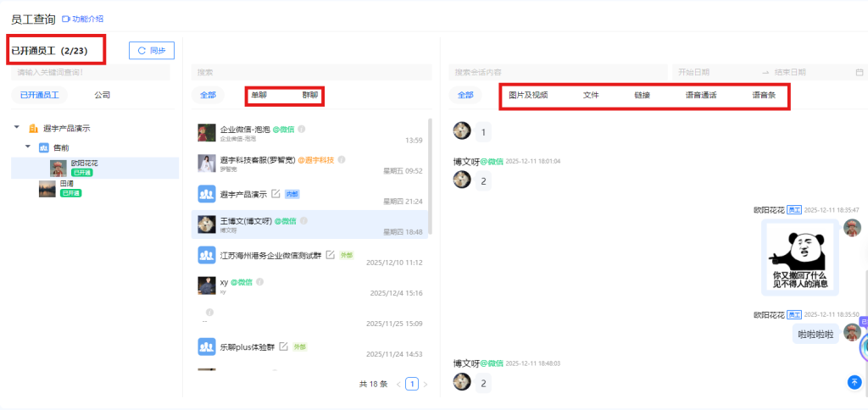Filter conversations by 单聊

point(259,95)
